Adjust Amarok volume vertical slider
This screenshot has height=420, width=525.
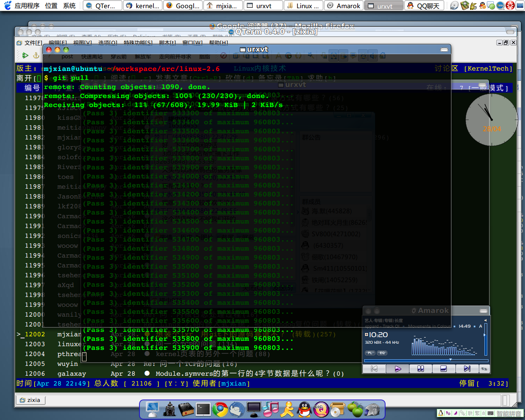(x=486, y=339)
